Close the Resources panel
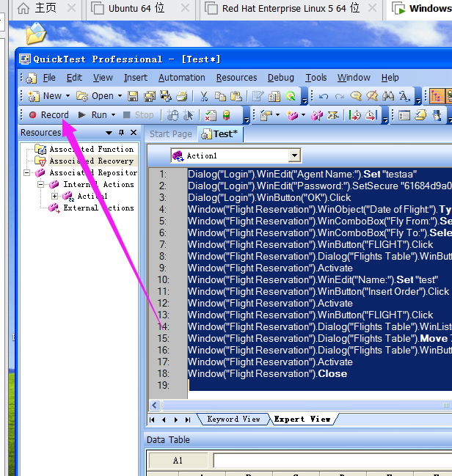This screenshot has width=452, height=476. point(134,133)
